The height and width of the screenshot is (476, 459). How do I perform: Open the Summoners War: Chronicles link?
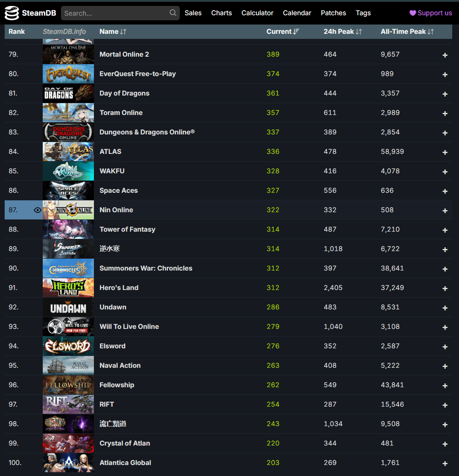point(146,268)
